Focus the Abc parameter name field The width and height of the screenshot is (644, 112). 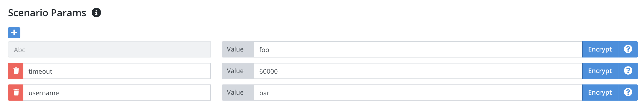coord(109,49)
